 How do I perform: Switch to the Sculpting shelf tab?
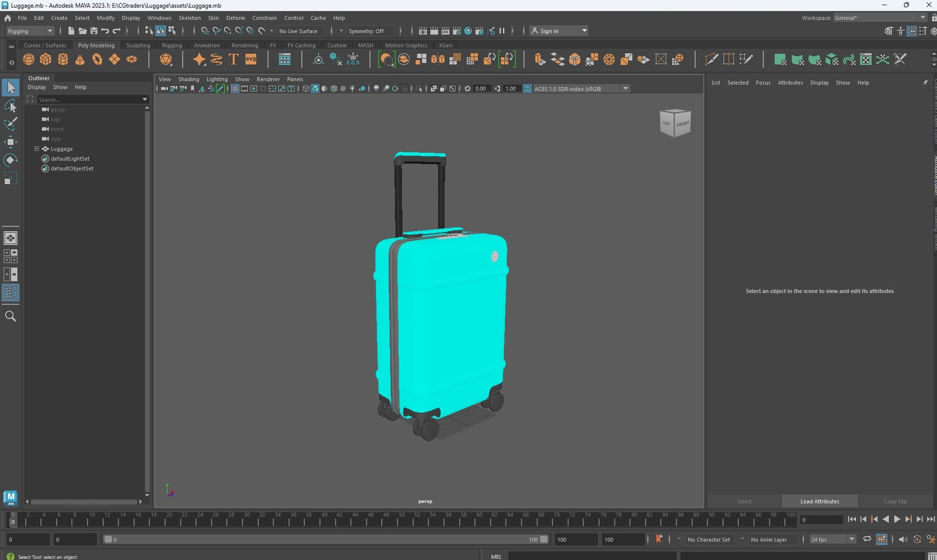138,45
